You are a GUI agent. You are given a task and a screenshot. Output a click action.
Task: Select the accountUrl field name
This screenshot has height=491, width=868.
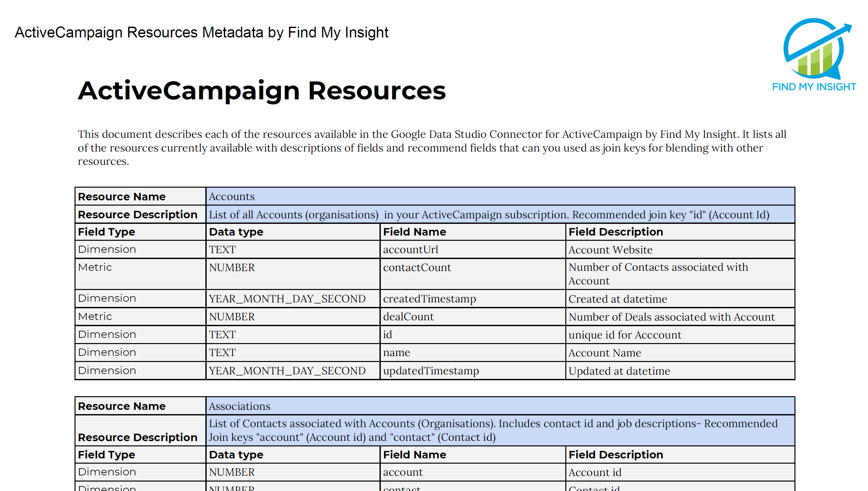(411, 250)
